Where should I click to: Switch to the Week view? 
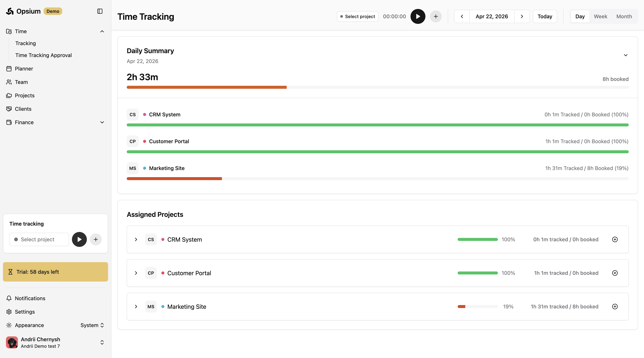600,17
